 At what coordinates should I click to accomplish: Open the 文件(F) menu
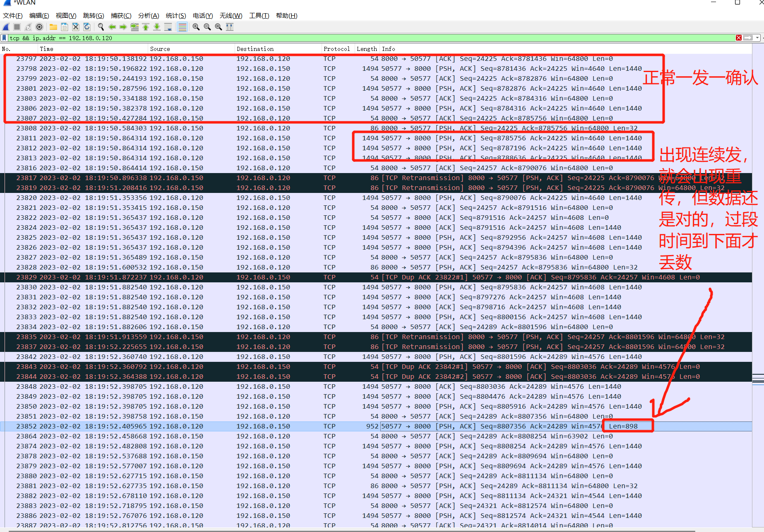12,16
